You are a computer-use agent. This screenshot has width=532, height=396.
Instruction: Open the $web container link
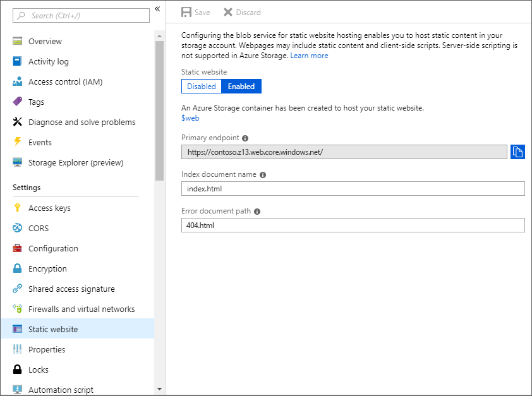point(190,118)
